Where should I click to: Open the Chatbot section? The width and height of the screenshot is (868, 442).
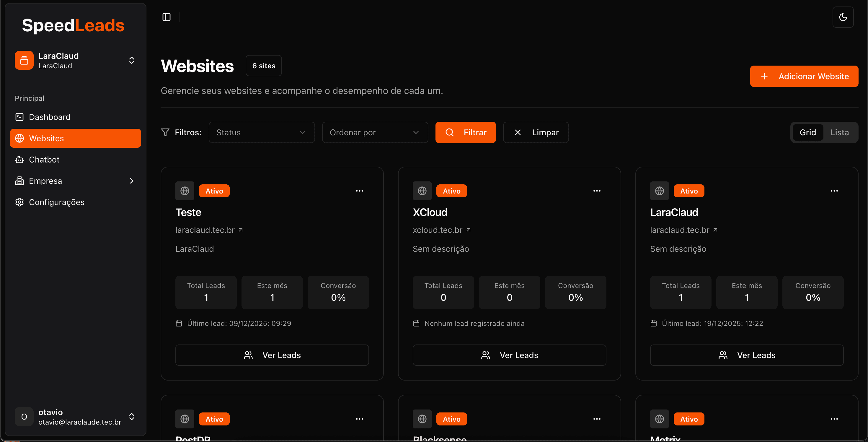(45, 159)
